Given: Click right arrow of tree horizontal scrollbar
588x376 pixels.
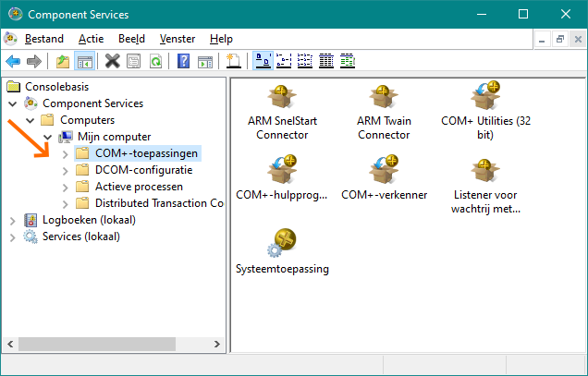Looking at the screenshot, I should [216, 344].
